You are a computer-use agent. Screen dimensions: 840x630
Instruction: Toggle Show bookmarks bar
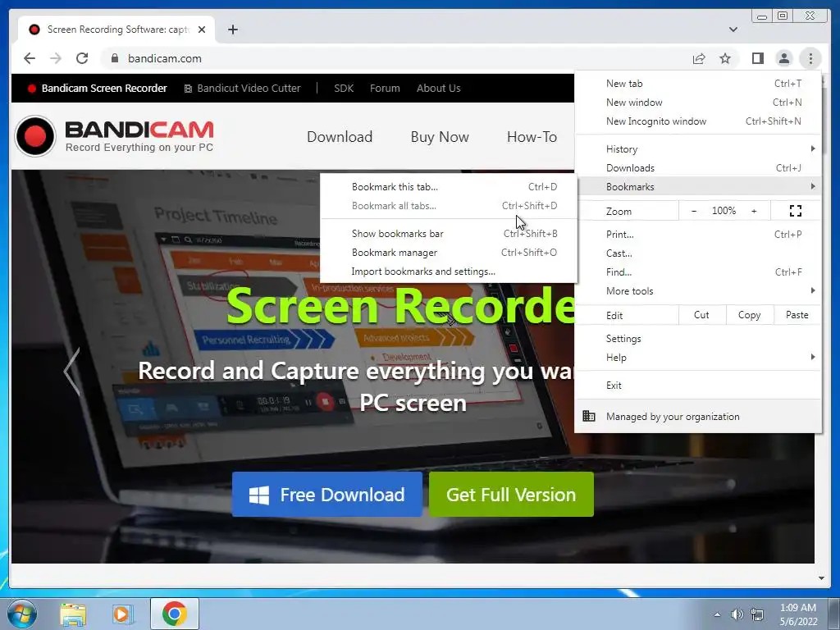point(449,234)
